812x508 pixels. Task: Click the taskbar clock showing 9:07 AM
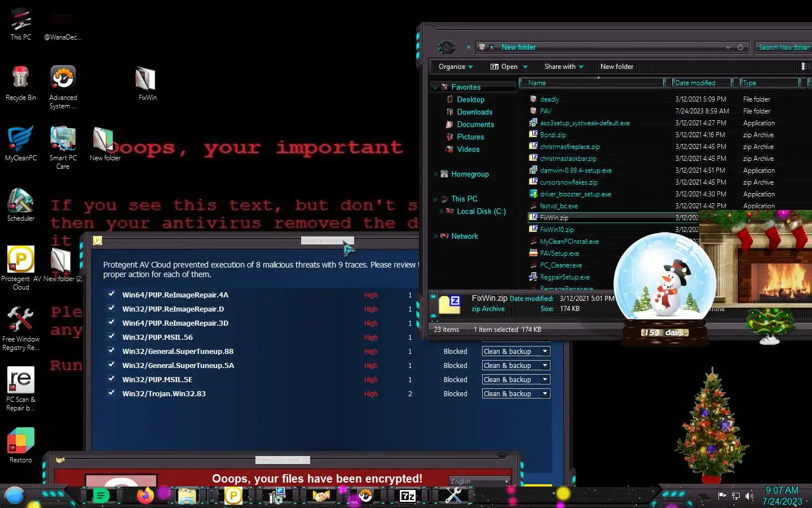tap(782, 496)
